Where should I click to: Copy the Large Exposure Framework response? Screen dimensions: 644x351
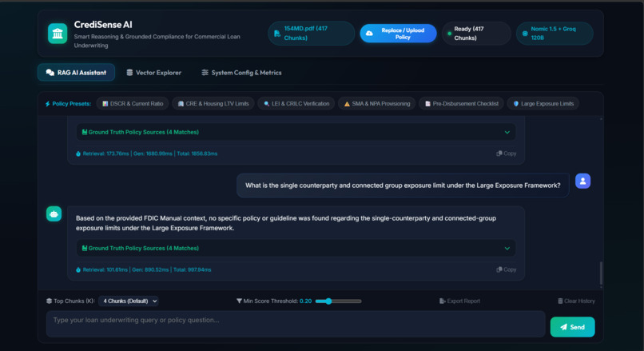pyautogui.click(x=507, y=269)
